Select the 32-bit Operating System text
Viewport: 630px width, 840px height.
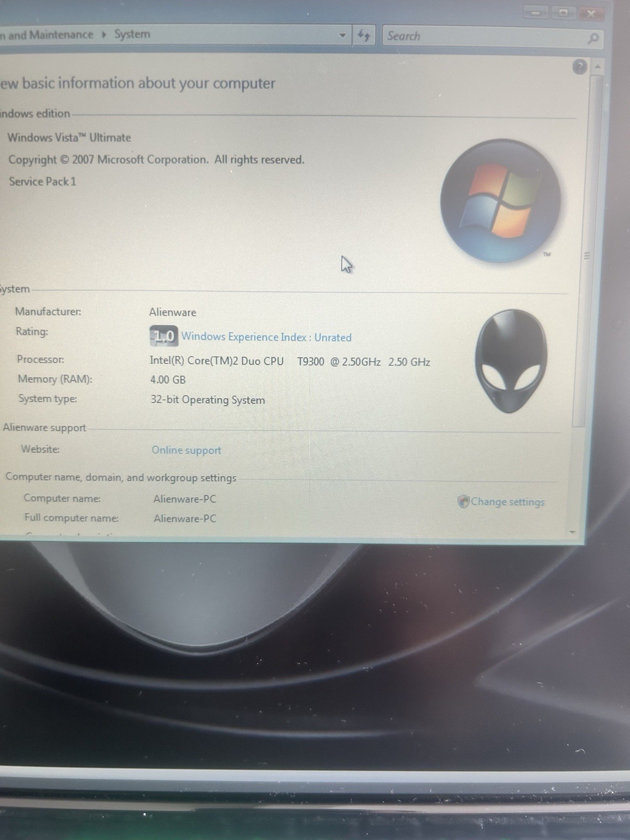[x=208, y=400]
